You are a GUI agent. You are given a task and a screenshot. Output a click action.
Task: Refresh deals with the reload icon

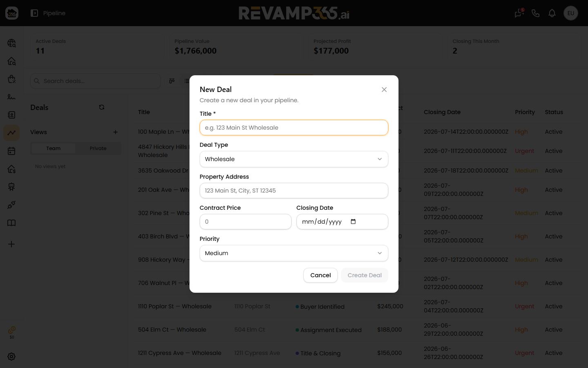click(102, 107)
